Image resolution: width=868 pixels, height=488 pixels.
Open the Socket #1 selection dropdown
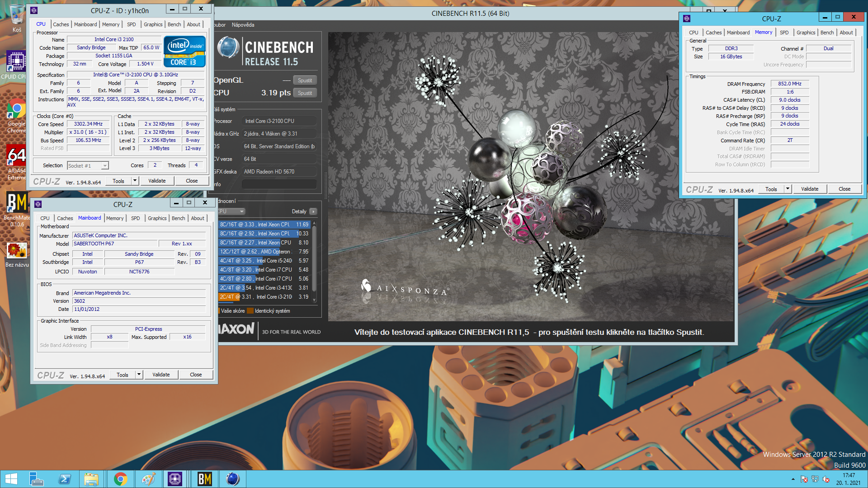[x=88, y=166]
